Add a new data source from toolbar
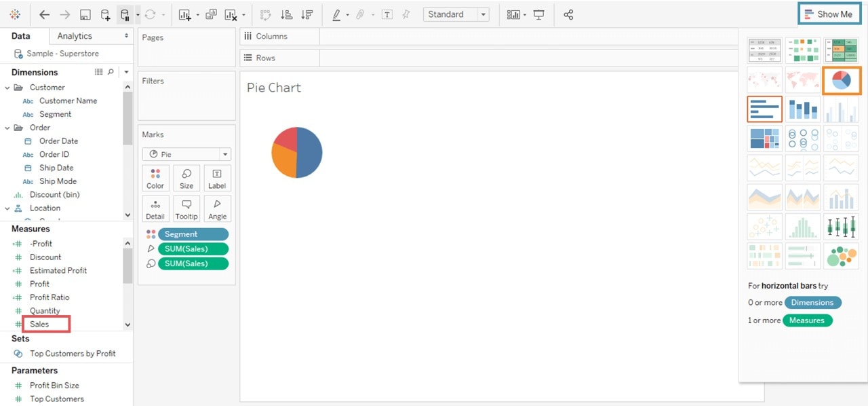This screenshot has width=868, height=406. point(105,14)
